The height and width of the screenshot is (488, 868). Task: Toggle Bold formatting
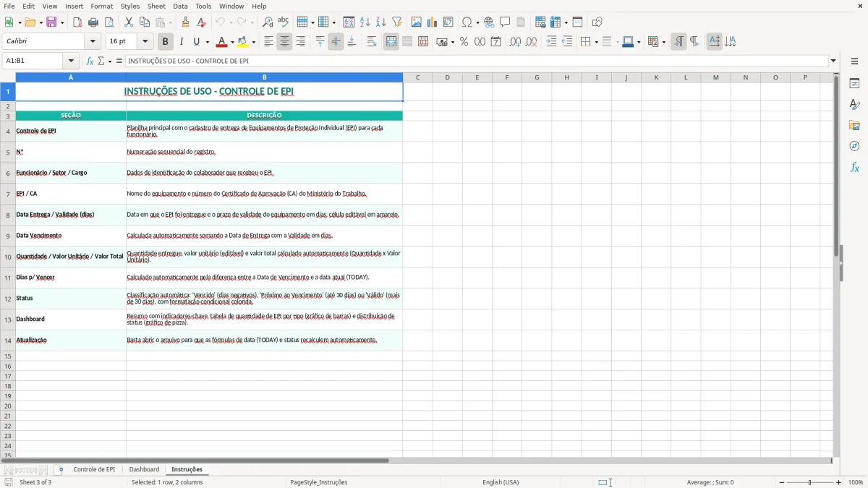(x=166, y=42)
